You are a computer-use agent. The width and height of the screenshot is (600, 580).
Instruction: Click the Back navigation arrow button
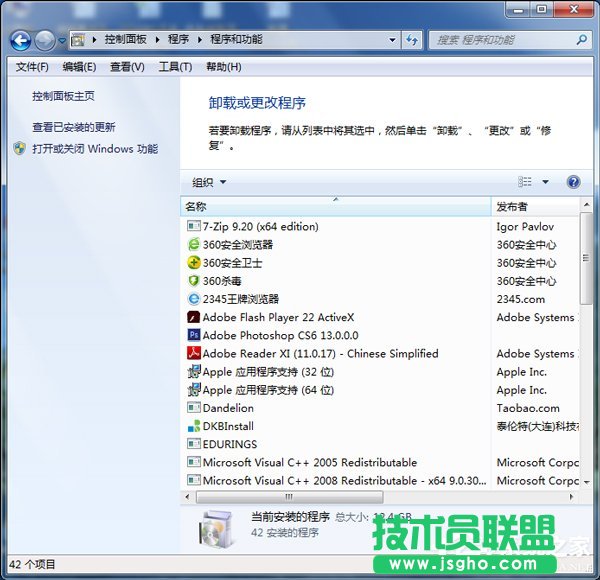[20, 40]
